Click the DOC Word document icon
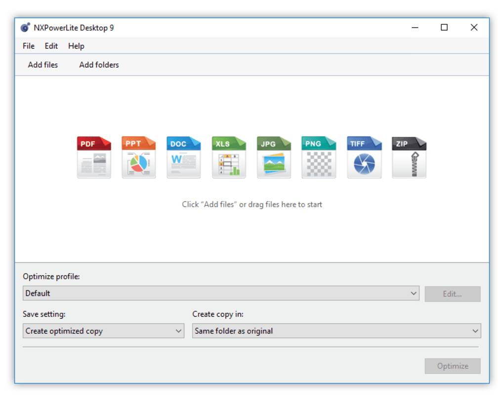Viewport: 504px width, 420px height. (184, 156)
